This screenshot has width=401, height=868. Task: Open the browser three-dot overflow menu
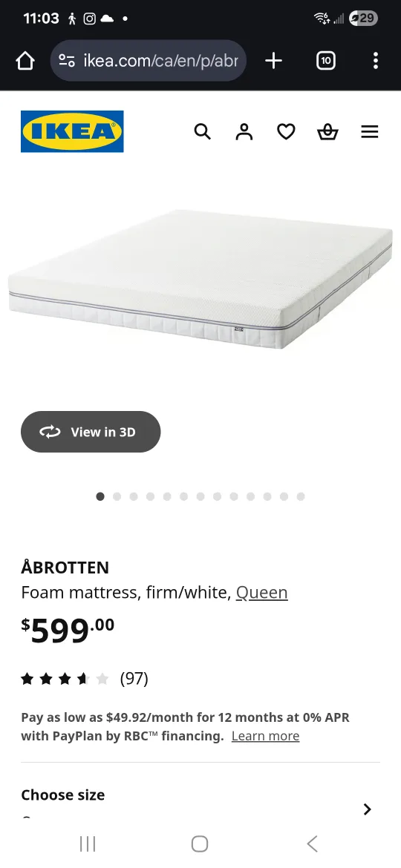[x=376, y=61]
